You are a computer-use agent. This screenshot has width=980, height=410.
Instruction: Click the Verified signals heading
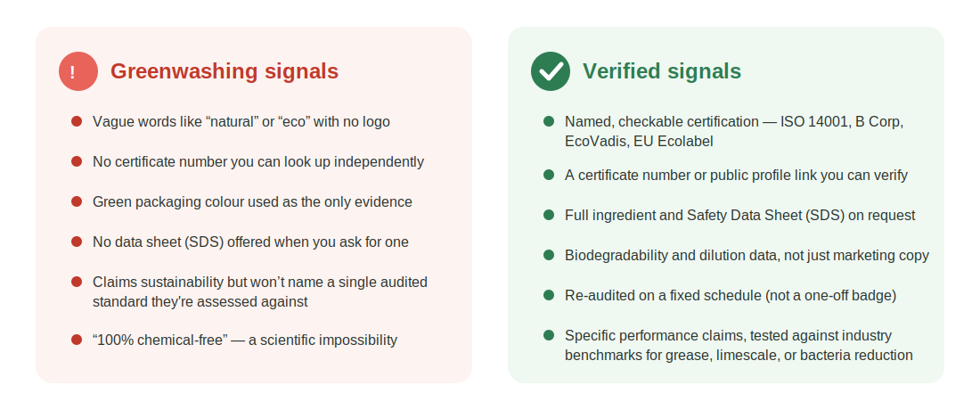pos(662,71)
